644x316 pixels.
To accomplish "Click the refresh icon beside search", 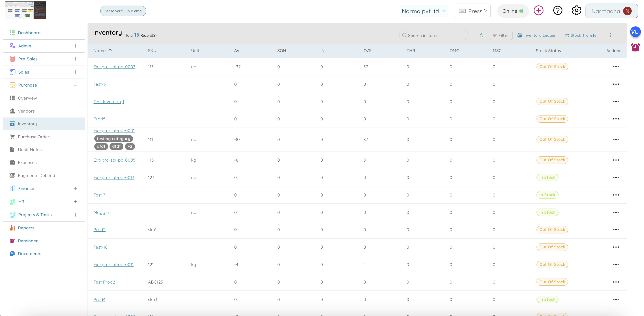I will (x=481, y=36).
